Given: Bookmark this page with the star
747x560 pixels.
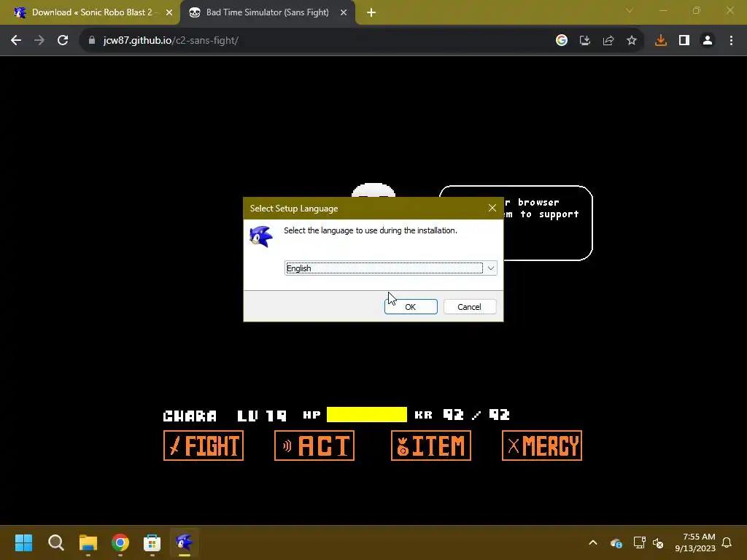Looking at the screenshot, I should coord(632,41).
